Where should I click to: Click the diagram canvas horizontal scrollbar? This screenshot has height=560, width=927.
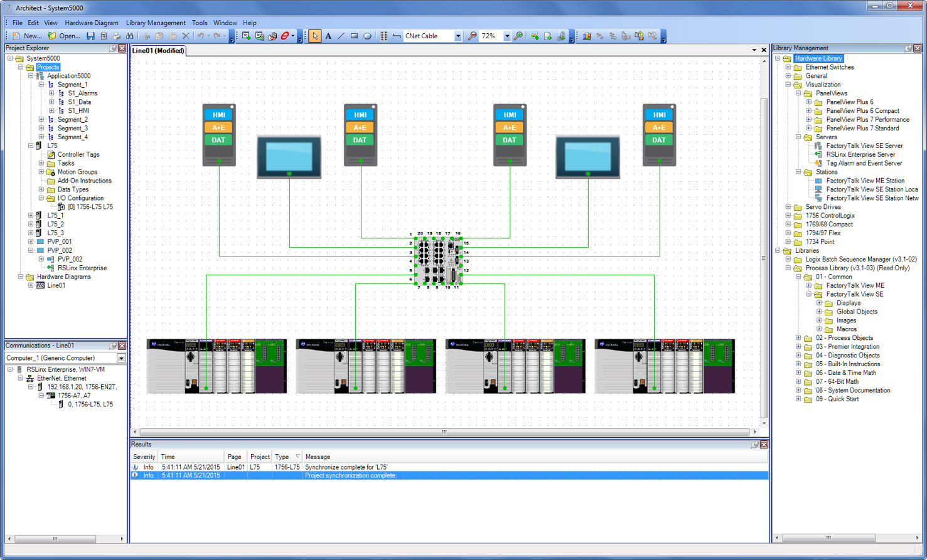coord(444,432)
